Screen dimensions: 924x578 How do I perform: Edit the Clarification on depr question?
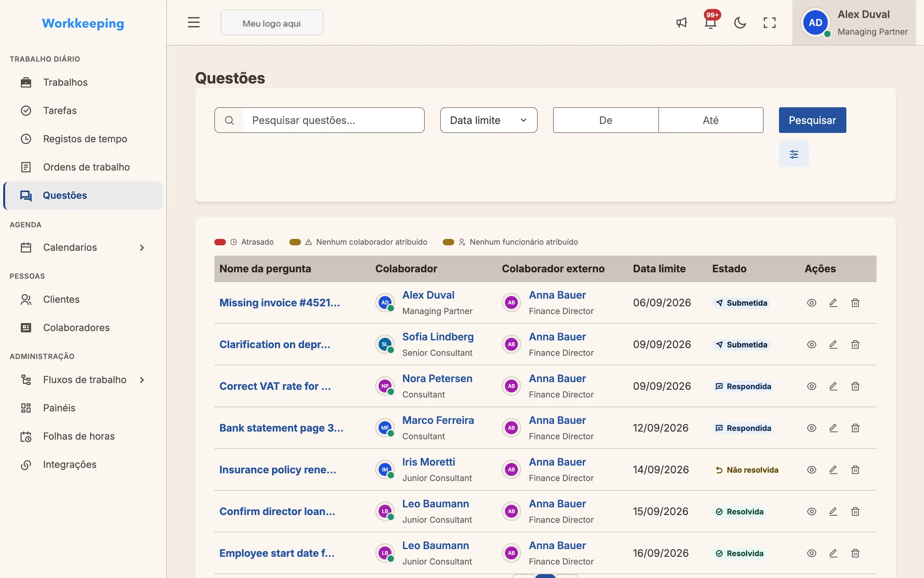click(833, 345)
